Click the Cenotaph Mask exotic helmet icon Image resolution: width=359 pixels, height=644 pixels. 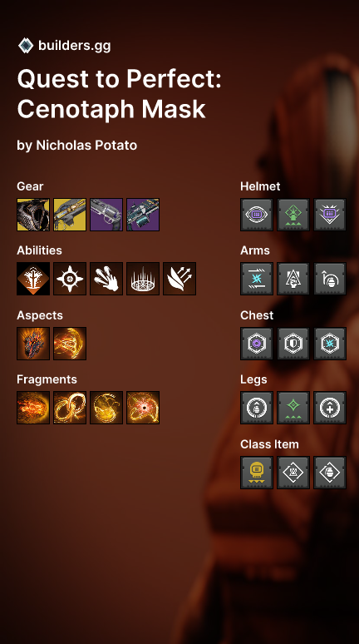(x=33, y=215)
